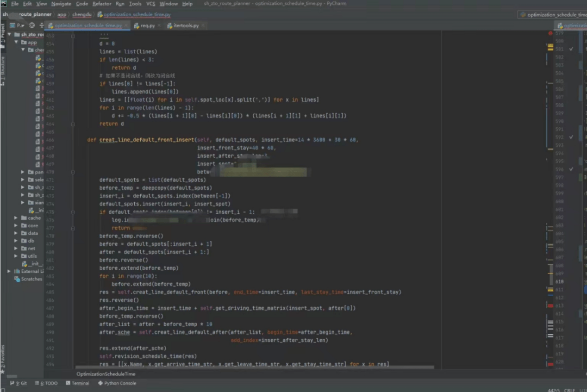Screen dimensions: 587x392
Task: Select the core folder icon
Action: (x=24, y=226)
